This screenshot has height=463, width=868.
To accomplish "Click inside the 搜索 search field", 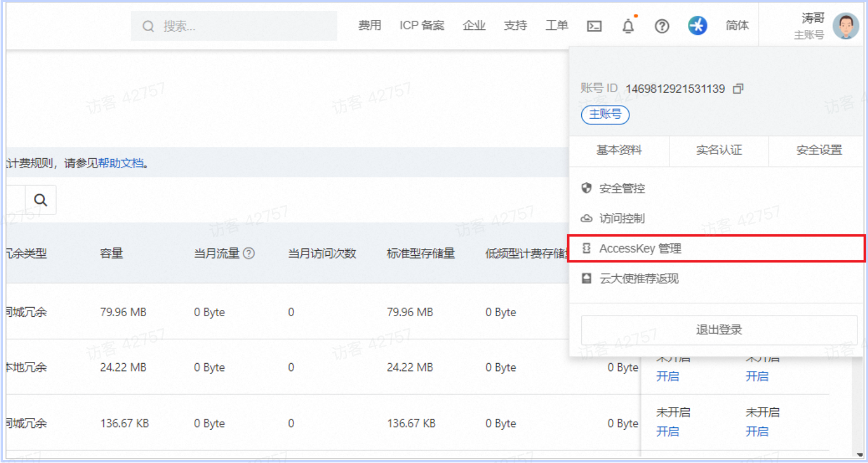I will point(226,26).
